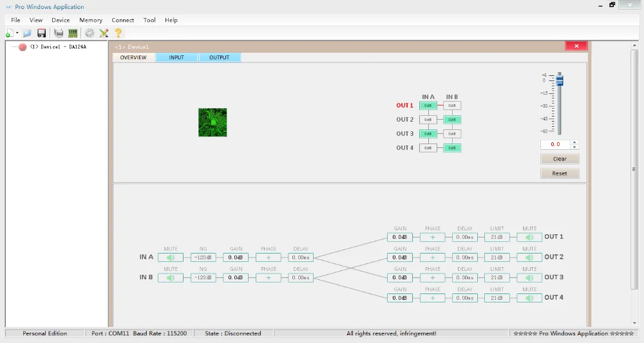Toggle IN B phase plus button
The image size is (644, 343).
click(268, 278)
